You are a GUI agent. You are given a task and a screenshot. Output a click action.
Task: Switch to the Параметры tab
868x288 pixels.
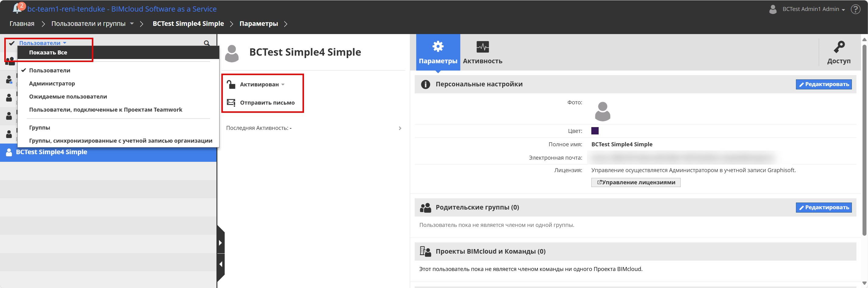point(438,52)
